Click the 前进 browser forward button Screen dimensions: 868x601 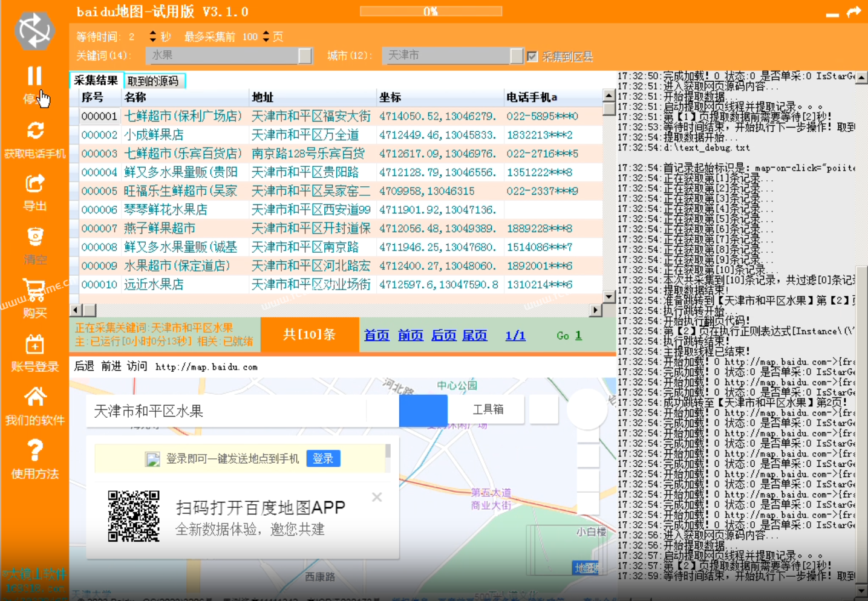click(111, 366)
